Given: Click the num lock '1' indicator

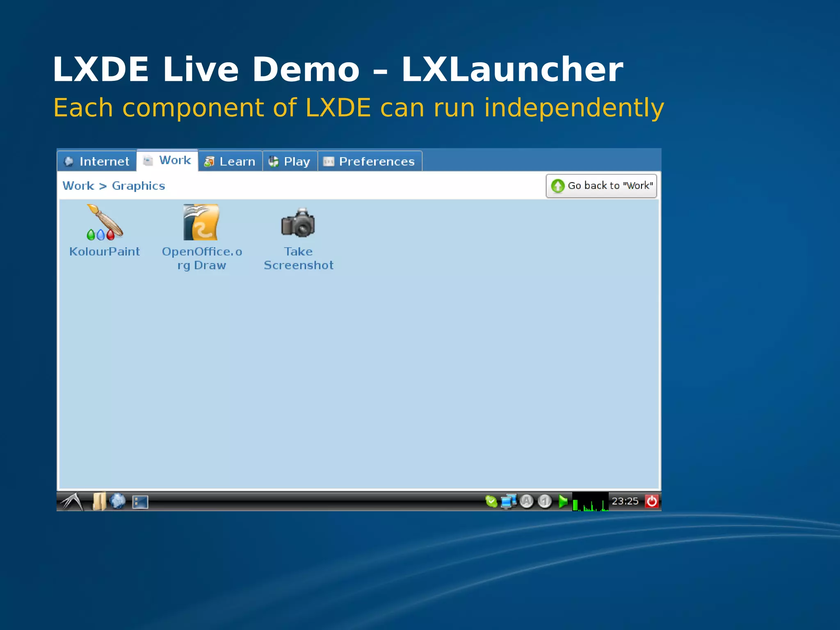Looking at the screenshot, I should pos(544,501).
